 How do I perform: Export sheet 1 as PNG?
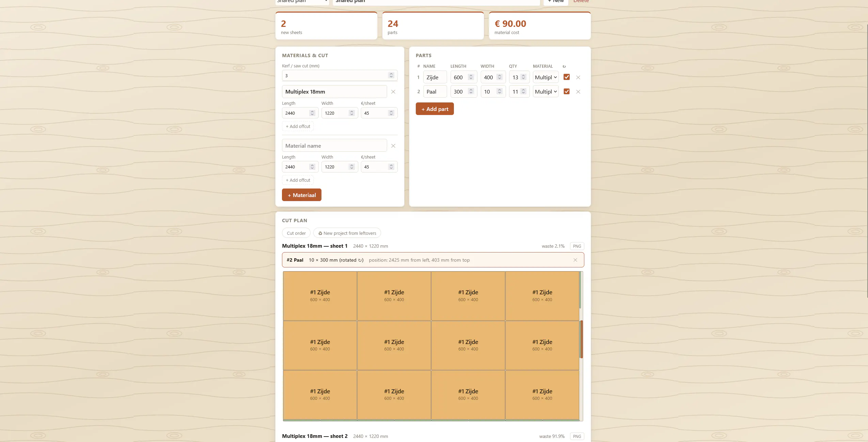click(x=577, y=246)
